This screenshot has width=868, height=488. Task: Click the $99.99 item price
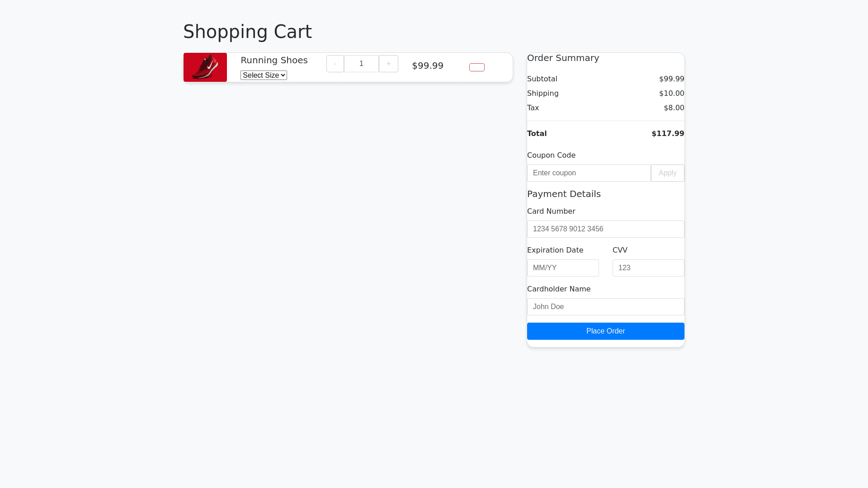pyautogui.click(x=427, y=66)
